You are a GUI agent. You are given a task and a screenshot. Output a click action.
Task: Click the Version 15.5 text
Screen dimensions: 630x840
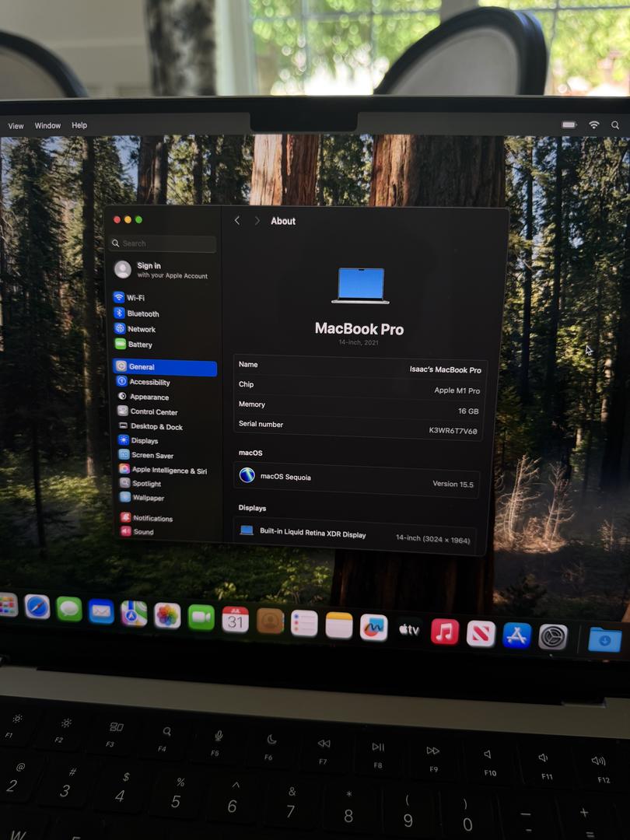click(453, 484)
